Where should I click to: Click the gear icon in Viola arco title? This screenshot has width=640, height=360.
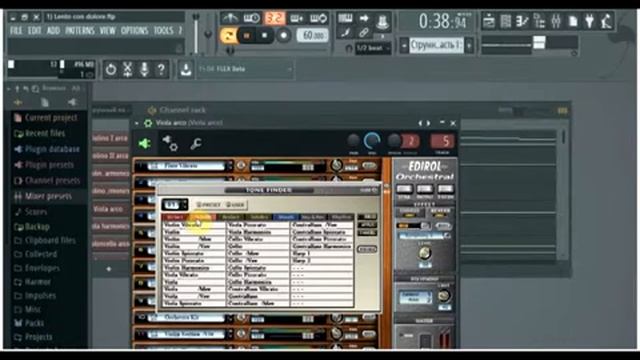pyautogui.click(x=148, y=123)
